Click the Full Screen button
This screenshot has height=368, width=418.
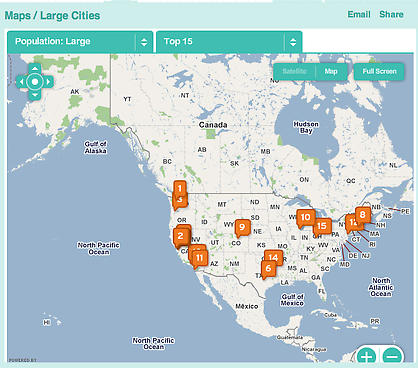[x=379, y=71]
